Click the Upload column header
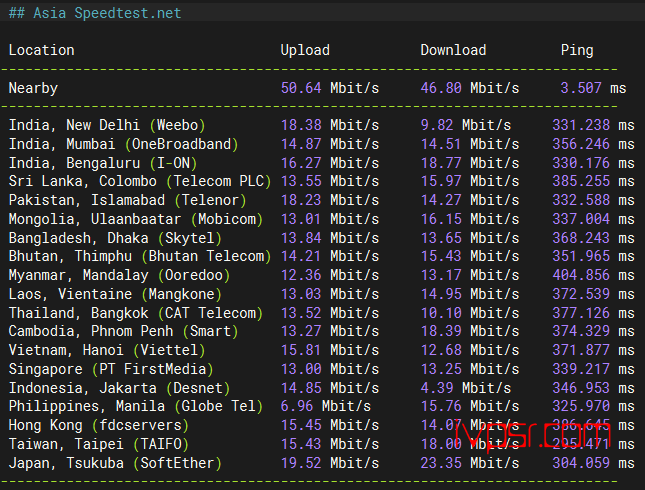Viewport: 645px width, 490px height. 305,50
